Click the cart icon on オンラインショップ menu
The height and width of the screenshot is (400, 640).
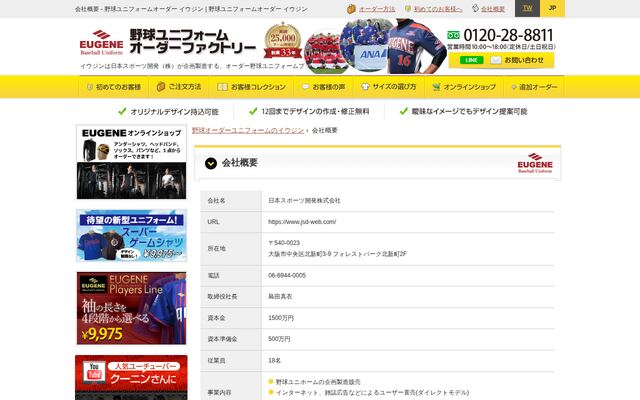point(436,87)
